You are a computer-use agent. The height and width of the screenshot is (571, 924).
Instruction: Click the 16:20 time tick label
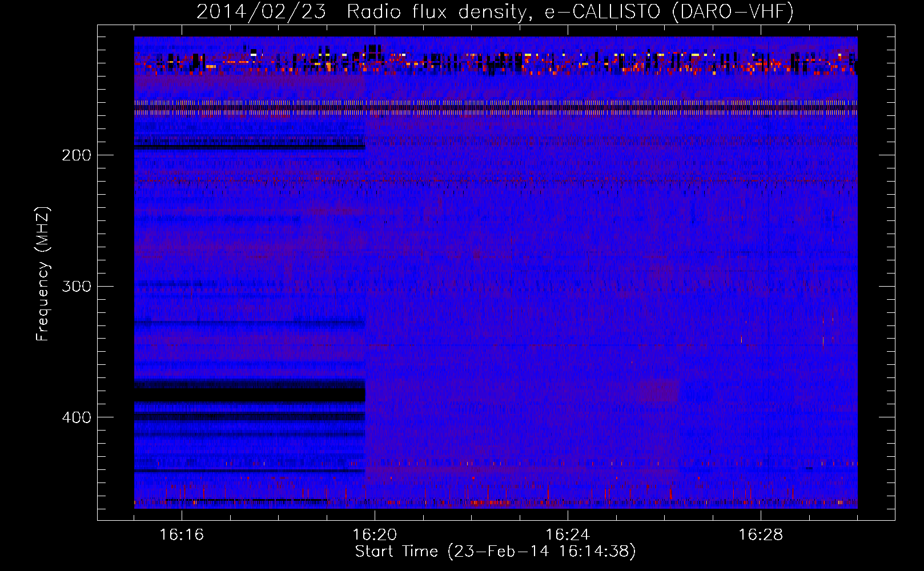coord(375,534)
